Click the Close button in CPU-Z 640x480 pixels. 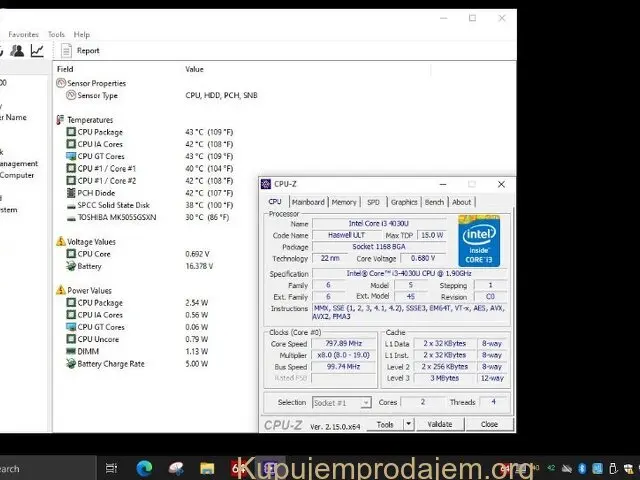489,424
